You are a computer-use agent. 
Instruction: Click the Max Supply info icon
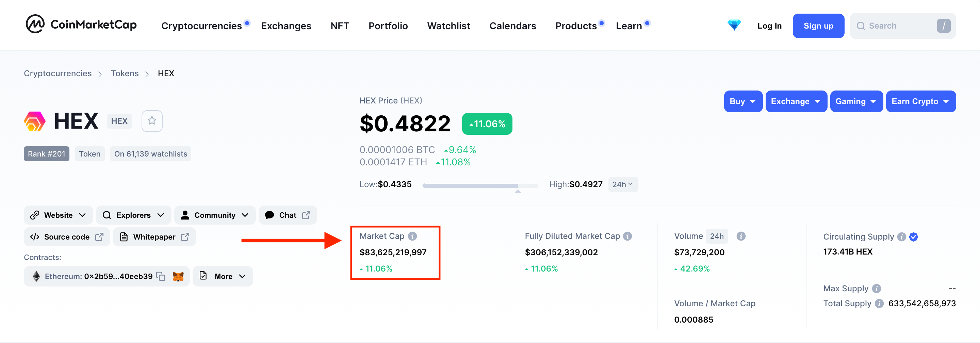tap(877, 289)
